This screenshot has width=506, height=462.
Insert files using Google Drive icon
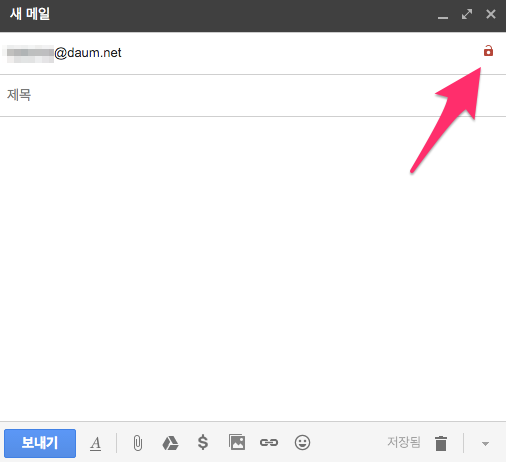click(x=170, y=443)
